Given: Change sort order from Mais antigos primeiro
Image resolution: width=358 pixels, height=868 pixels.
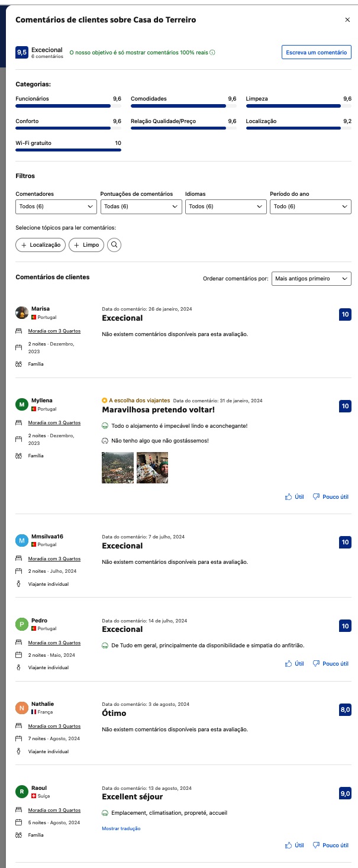Looking at the screenshot, I should point(311,279).
